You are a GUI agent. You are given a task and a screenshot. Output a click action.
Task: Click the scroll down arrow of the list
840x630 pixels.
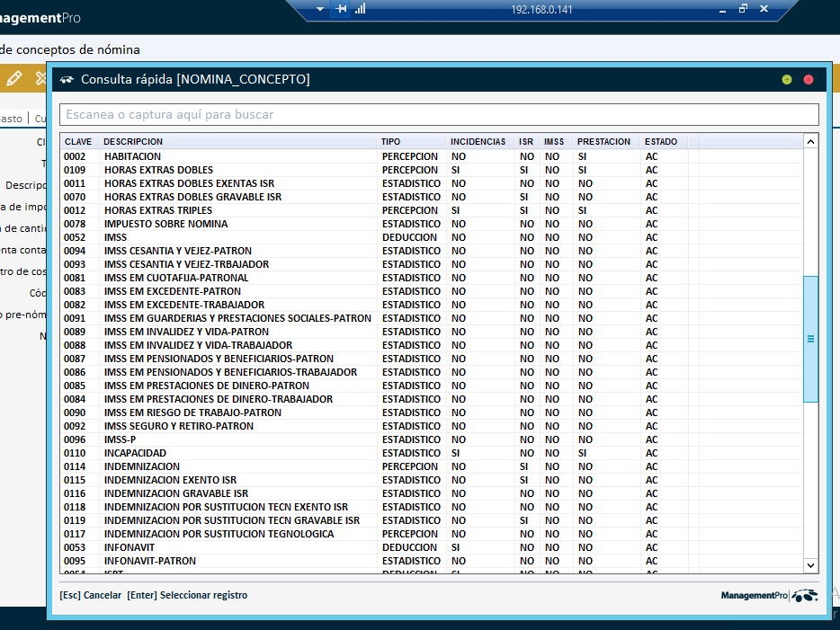pyautogui.click(x=810, y=564)
